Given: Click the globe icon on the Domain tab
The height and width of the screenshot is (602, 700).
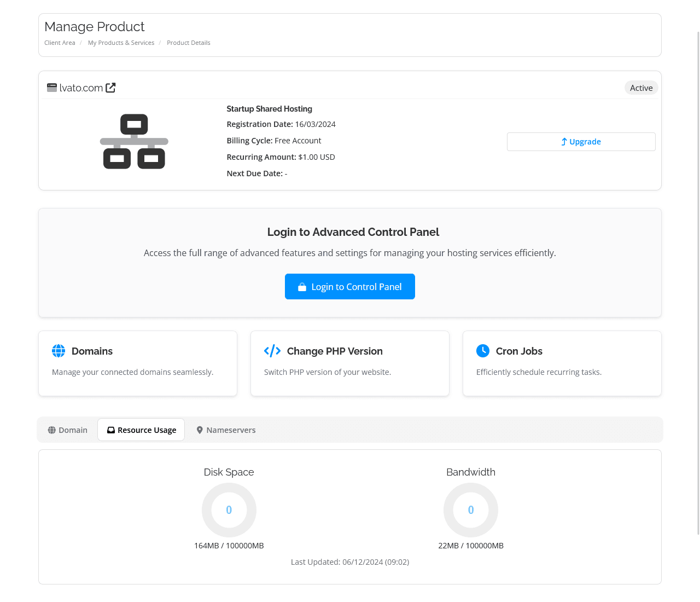Looking at the screenshot, I should coord(51,430).
